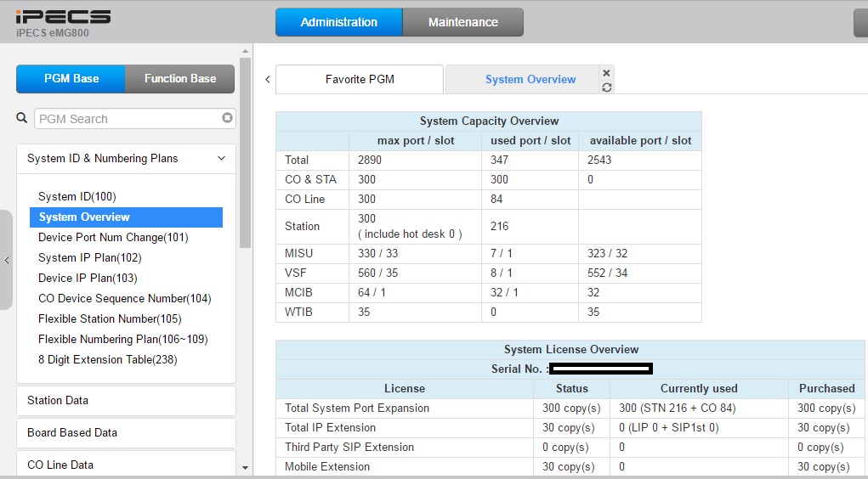Click the magnifier icon beside PGM Search
868x479 pixels.
pos(22,119)
